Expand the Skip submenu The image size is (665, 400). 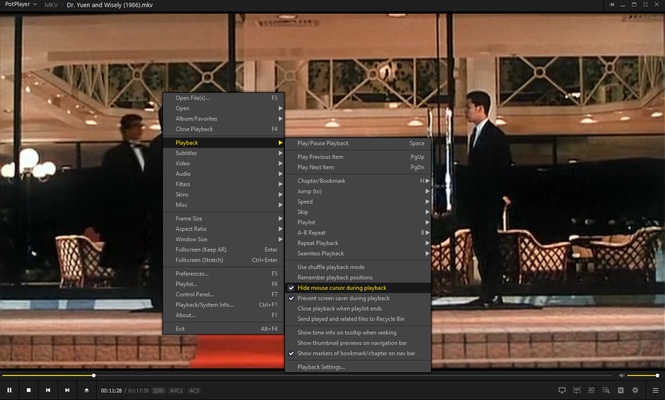(x=358, y=212)
